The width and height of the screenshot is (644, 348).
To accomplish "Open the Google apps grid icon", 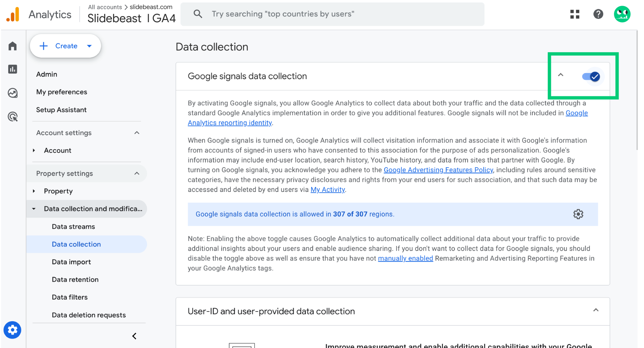I will (x=575, y=14).
